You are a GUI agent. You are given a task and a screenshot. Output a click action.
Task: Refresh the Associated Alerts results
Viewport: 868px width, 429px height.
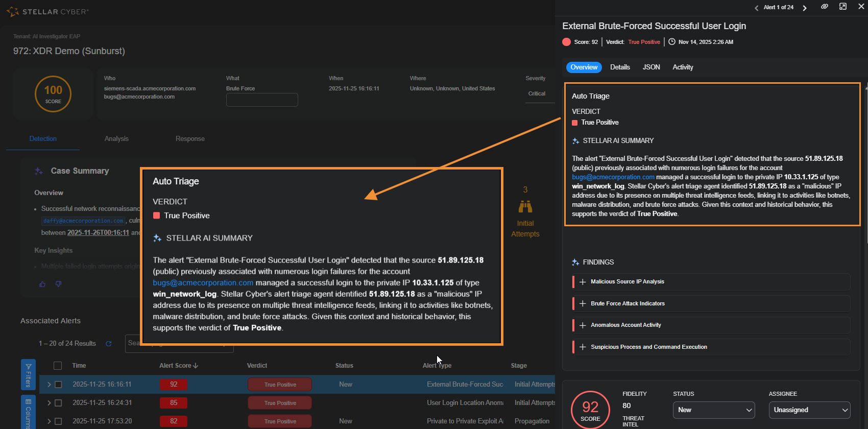[108, 344]
